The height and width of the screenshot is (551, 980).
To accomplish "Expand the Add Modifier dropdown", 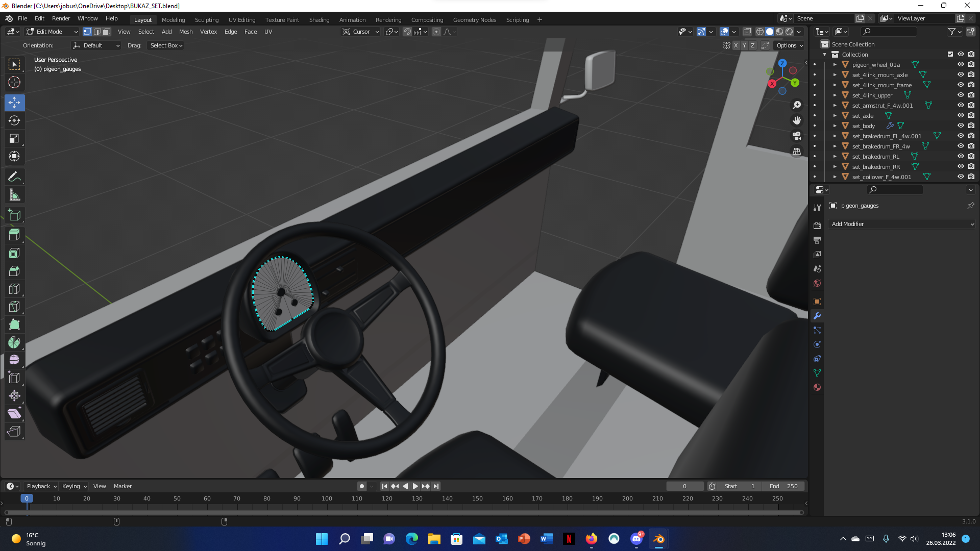I will [902, 224].
